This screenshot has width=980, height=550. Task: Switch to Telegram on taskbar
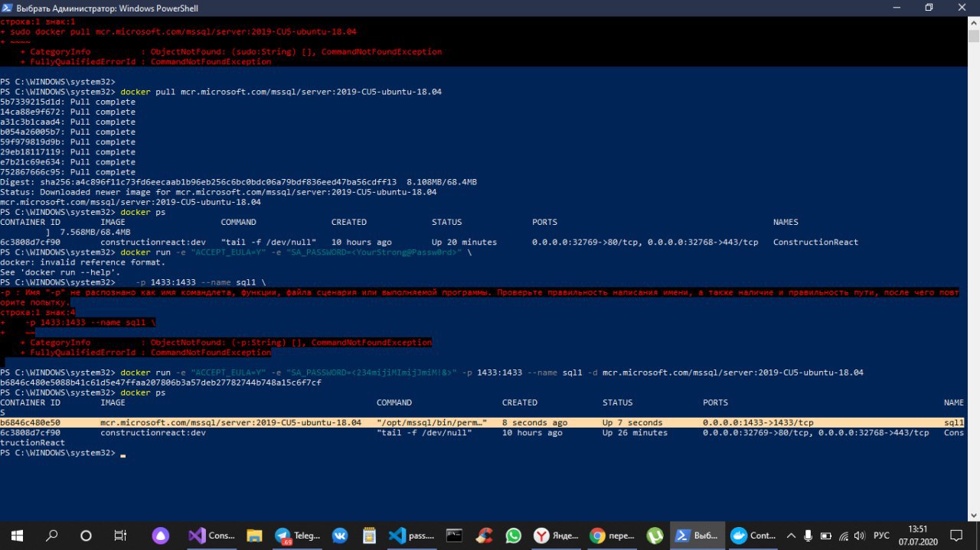pyautogui.click(x=297, y=535)
